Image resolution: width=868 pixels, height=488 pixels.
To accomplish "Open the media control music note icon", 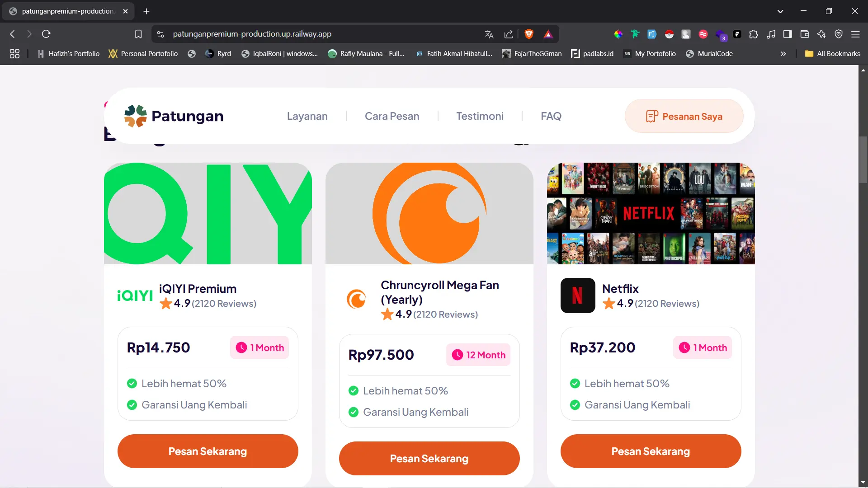I will click(x=771, y=34).
